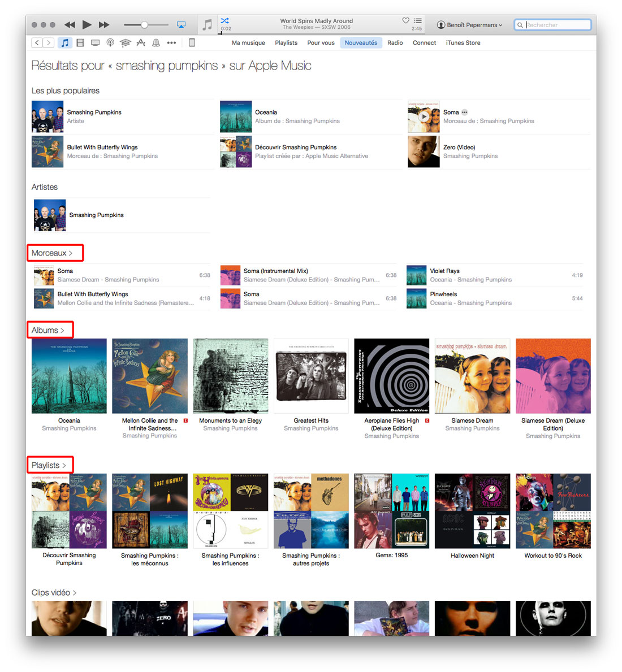Expand the Morceaux section
622x672 pixels.
[52, 253]
